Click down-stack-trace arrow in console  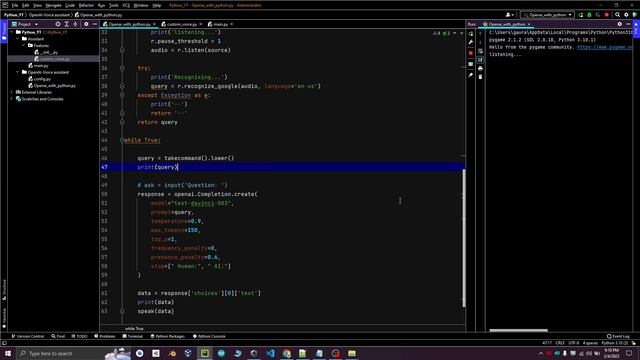click(480, 42)
